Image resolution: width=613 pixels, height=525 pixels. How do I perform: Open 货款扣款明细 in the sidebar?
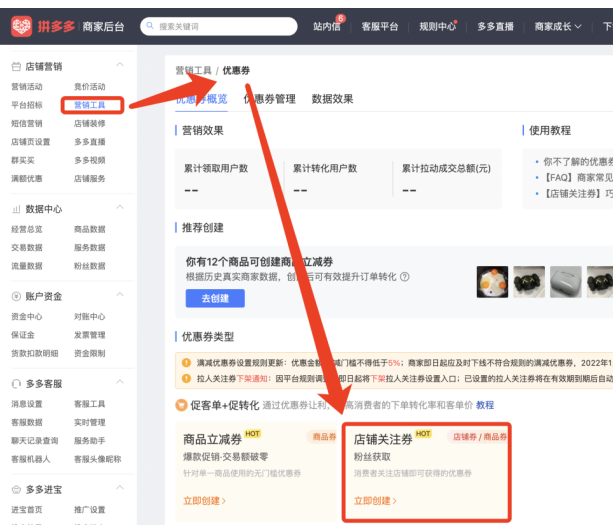[35, 353]
